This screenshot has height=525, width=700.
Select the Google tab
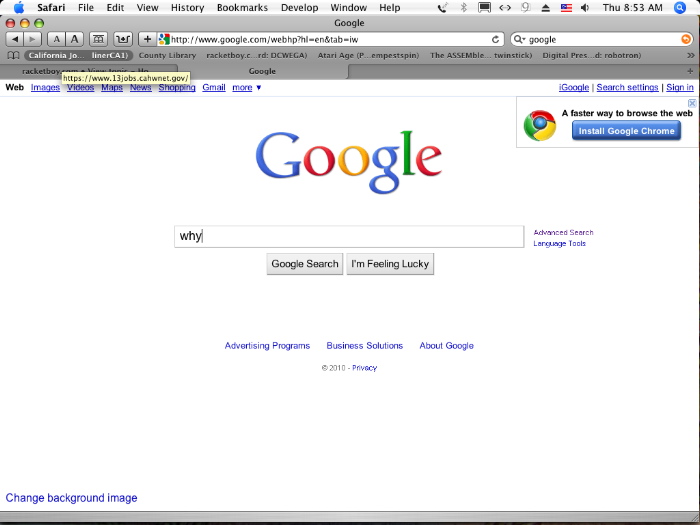262,71
